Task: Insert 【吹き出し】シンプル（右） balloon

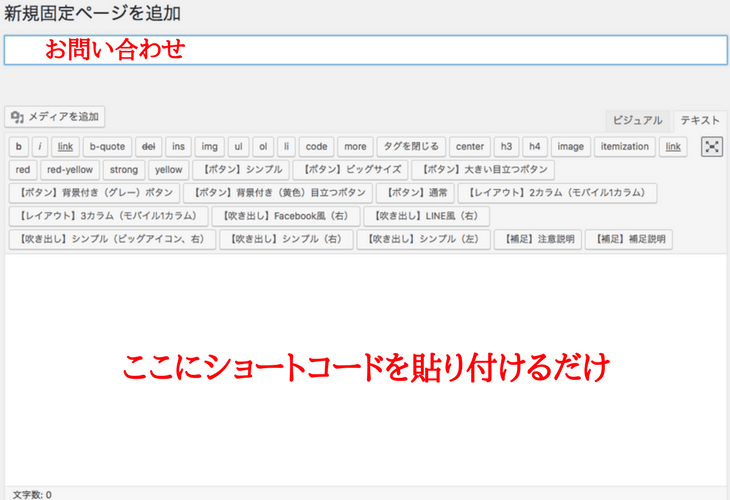Action: tap(286, 239)
